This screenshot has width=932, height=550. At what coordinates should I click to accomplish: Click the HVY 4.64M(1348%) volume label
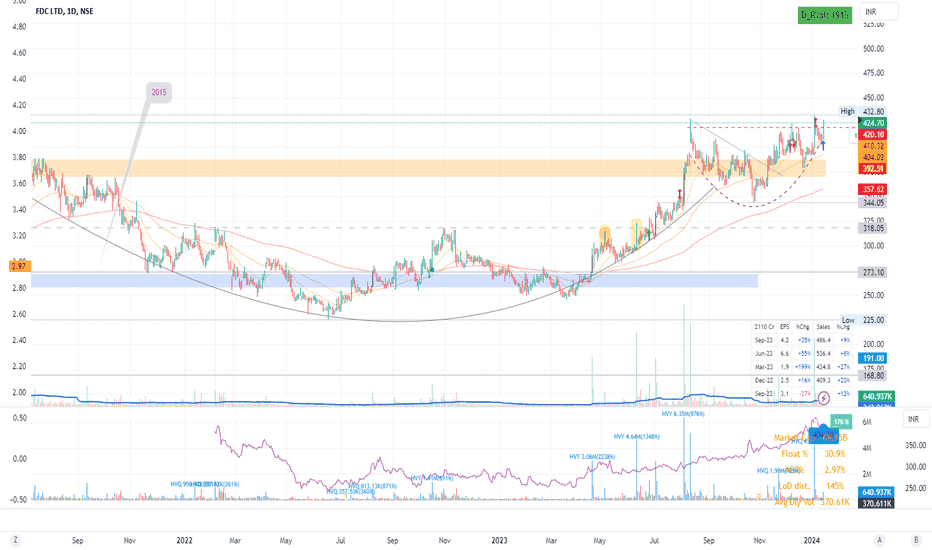tap(637, 436)
